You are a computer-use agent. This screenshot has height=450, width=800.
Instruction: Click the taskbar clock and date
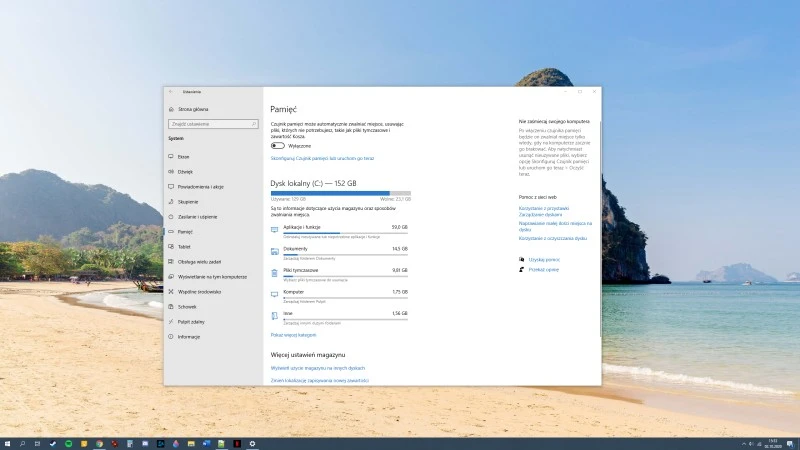(x=773, y=444)
